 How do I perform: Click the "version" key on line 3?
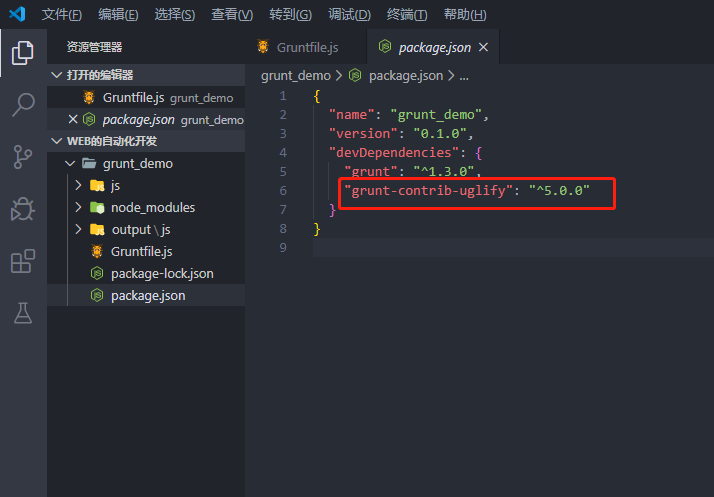pyautogui.click(x=363, y=133)
